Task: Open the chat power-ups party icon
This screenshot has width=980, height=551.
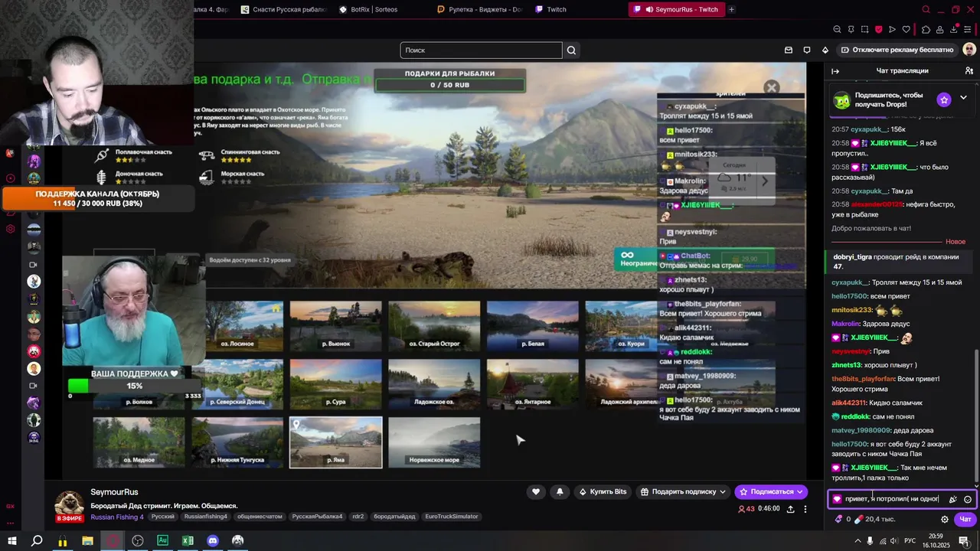Action: (952, 499)
